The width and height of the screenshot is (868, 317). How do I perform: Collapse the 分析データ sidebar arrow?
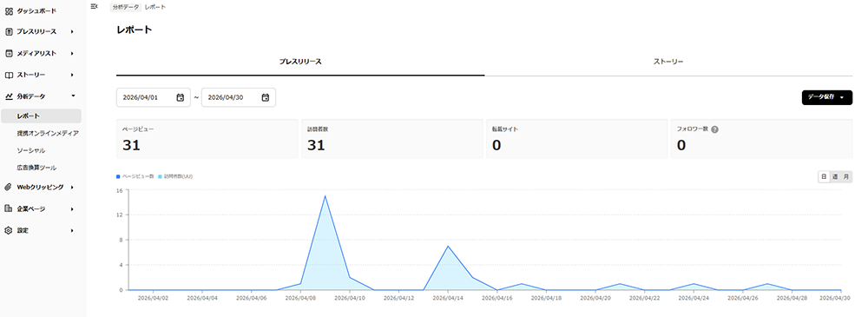click(73, 96)
